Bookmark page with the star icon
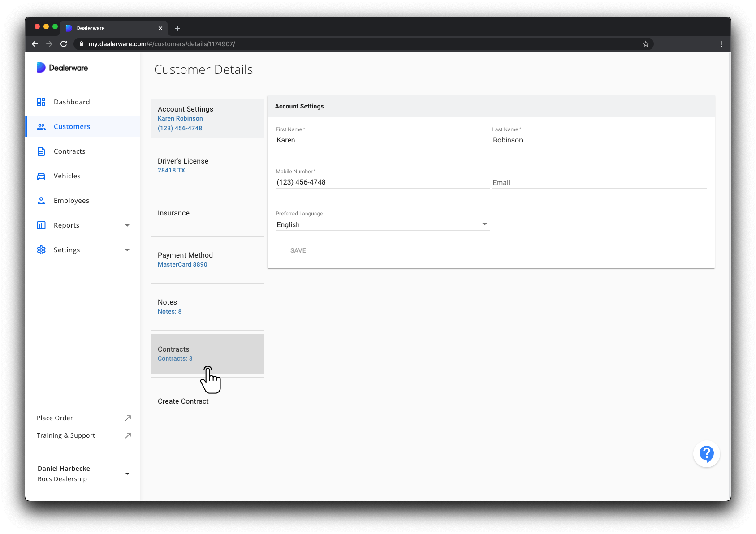This screenshot has width=756, height=534. [646, 44]
